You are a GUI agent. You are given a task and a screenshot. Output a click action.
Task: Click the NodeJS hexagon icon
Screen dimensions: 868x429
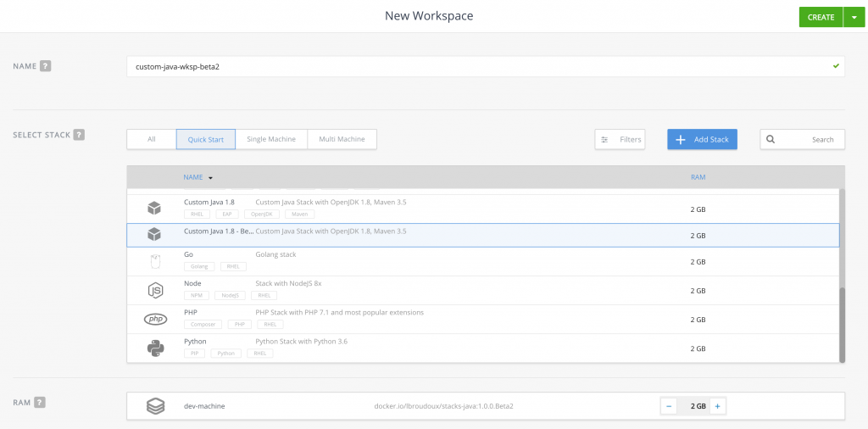click(x=154, y=290)
